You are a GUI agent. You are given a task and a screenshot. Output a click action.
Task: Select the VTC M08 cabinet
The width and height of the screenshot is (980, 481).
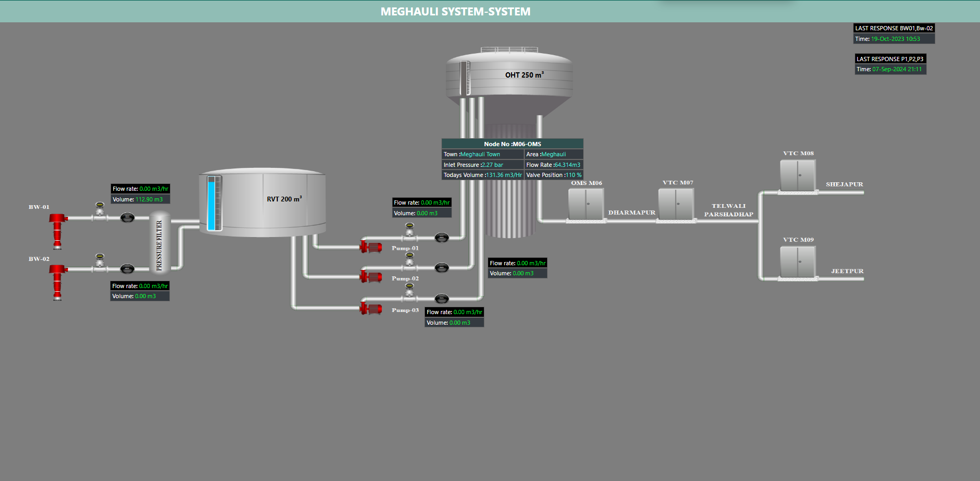797,175
